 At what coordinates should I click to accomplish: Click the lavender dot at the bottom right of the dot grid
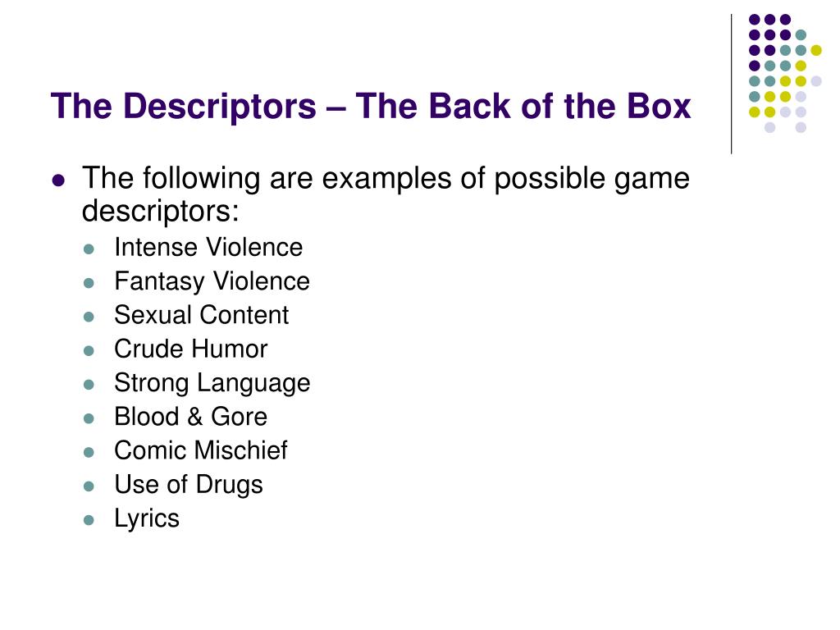point(801,127)
